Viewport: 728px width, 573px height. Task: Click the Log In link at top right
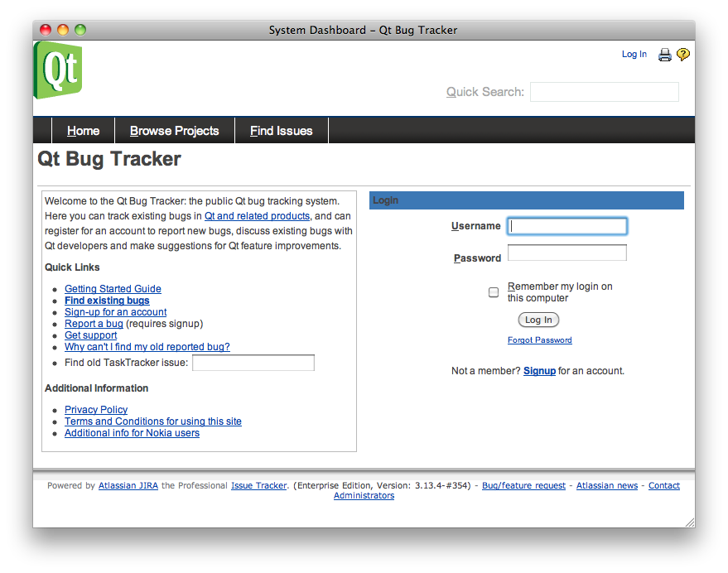tap(634, 55)
